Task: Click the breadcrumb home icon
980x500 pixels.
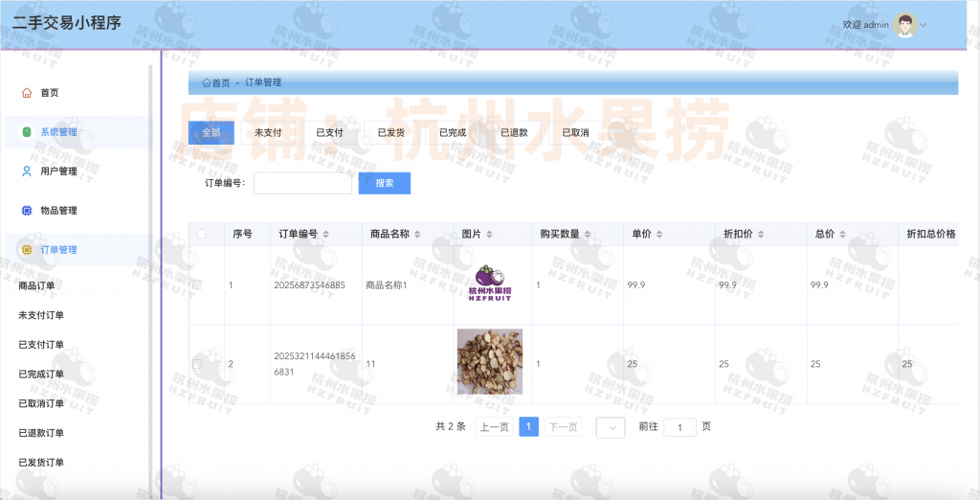Action: point(207,82)
